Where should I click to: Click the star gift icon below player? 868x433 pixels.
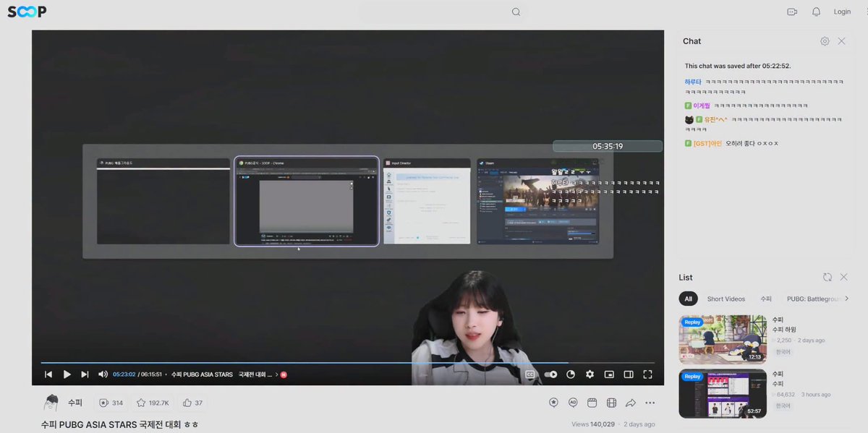(x=553, y=403)
